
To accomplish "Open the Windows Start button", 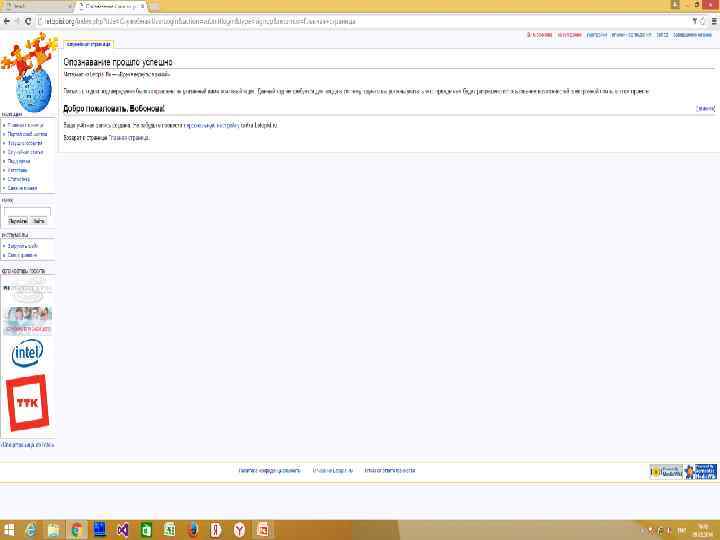I will tap(9, 530).
